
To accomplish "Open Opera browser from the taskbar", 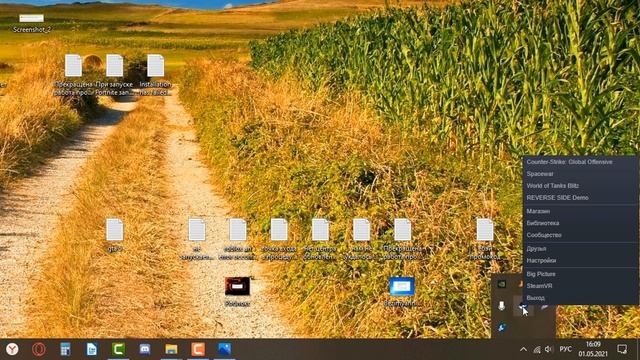I will pyautogui.click(x=39, y=349).
